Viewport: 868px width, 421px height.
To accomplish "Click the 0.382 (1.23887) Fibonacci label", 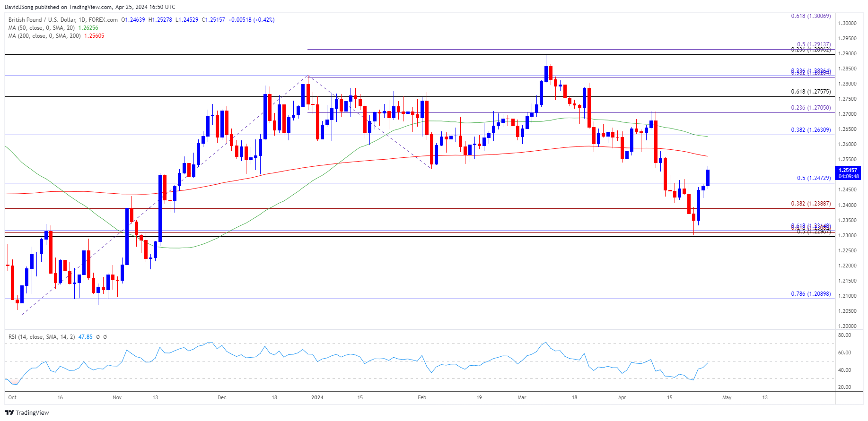I will [x=811, y=204].
